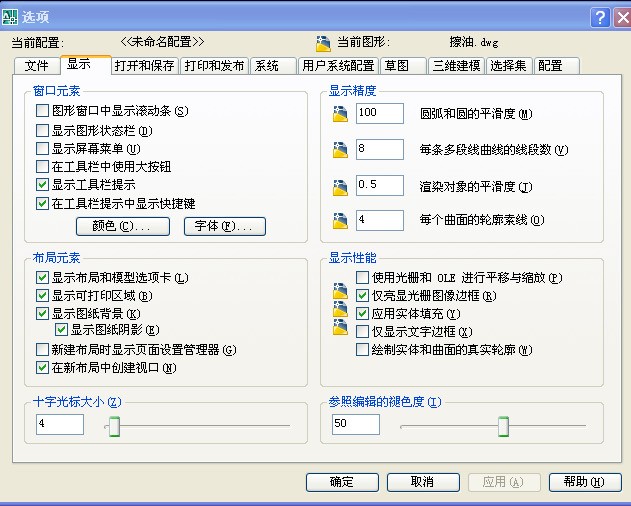This screenshot has width=631, height=506.
Task: Enable 显示屏幕菜单 checkbox
Action: pyautogui.click(x=42, y=149)
